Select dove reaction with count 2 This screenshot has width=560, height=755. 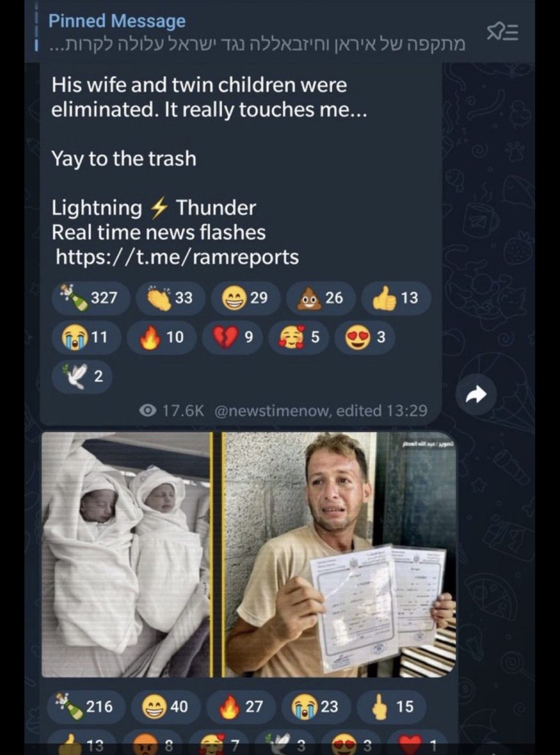point(82,377)
